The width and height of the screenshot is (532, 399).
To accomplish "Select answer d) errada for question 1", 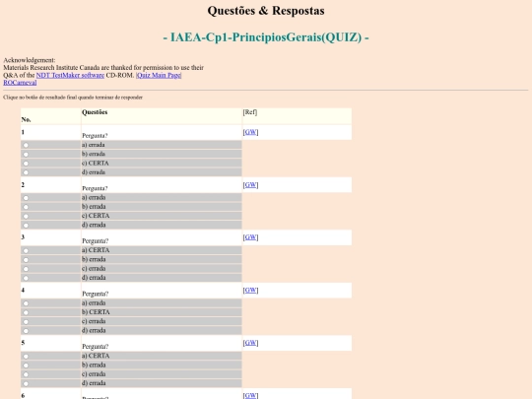I will (26, 172).
